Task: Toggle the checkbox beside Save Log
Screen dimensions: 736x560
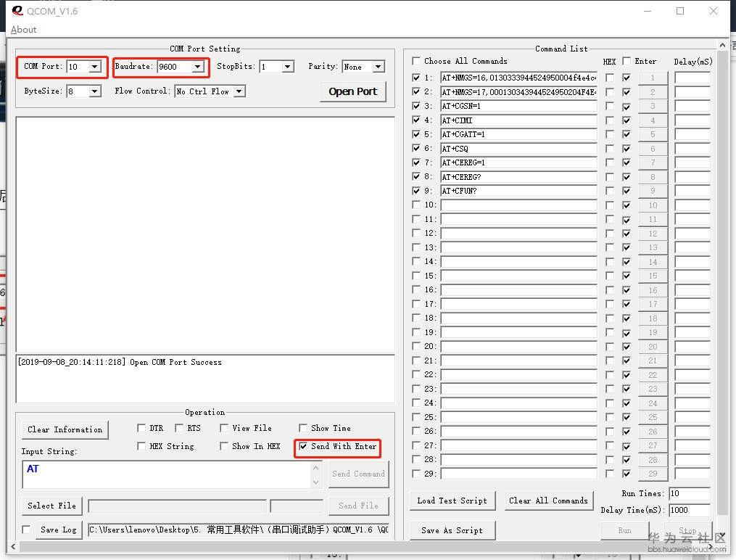Action: click(x=27, y=530)
